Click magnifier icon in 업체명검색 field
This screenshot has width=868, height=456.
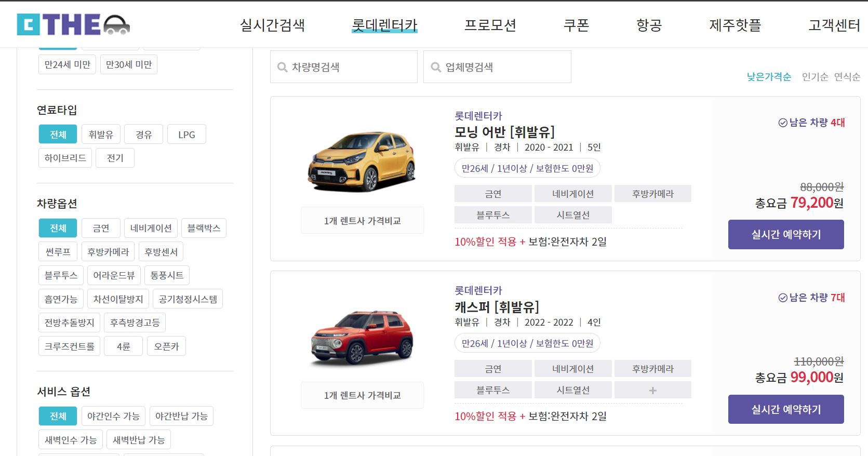pyautogui.click(x=436, y=67)
